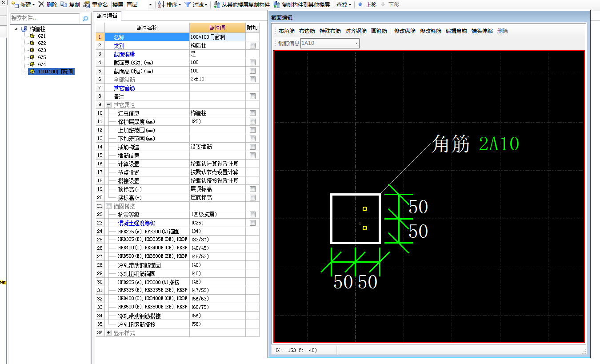The width and height of the screenshot is (600, 364).
Task: Tick the 附加 checkbox for 类别
Action: point(252,46)
